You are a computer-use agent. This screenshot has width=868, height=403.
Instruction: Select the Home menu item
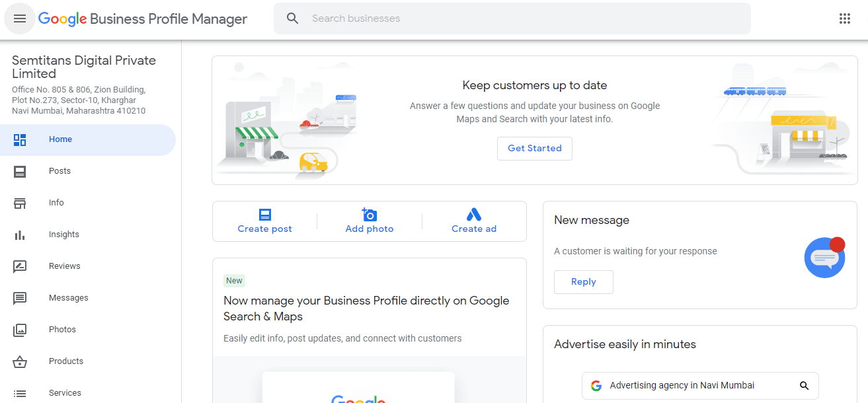coord(88,139)
